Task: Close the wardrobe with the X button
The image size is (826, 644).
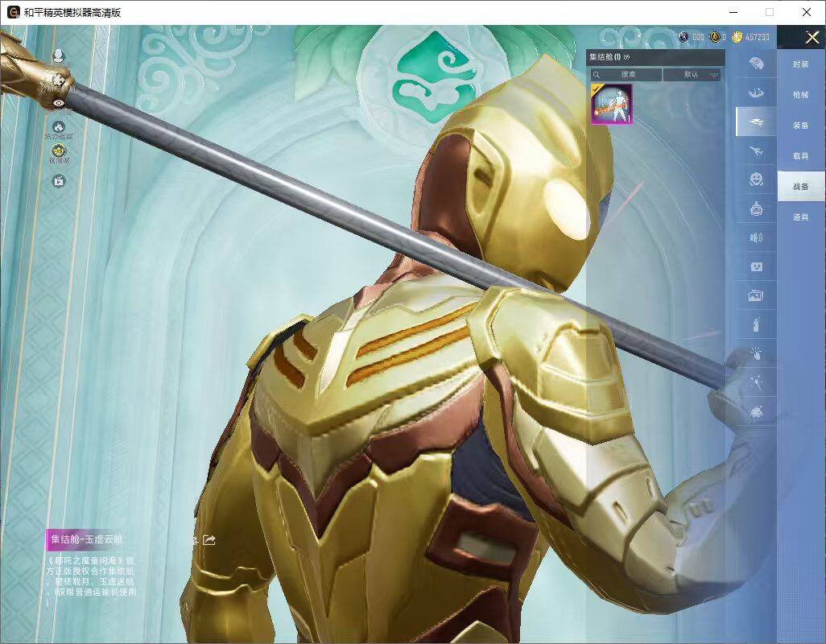Action: click(x=812, y=37)
